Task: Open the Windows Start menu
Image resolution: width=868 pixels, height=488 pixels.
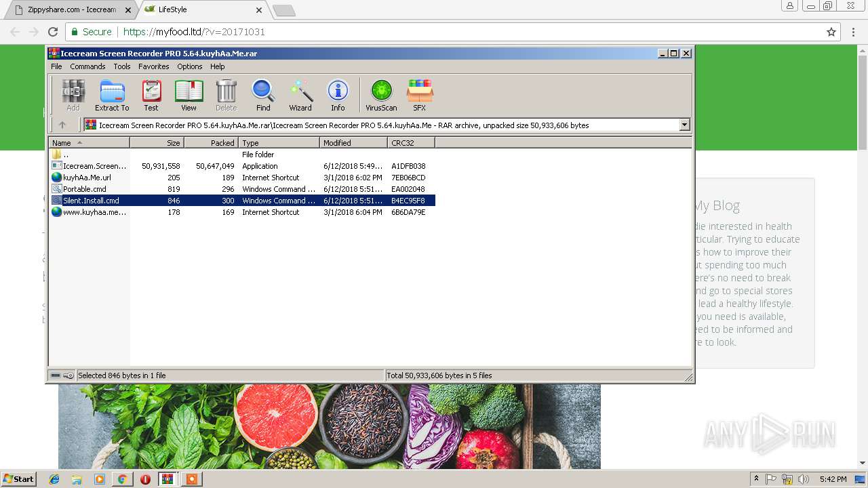Action: click(x=18, y=479)
